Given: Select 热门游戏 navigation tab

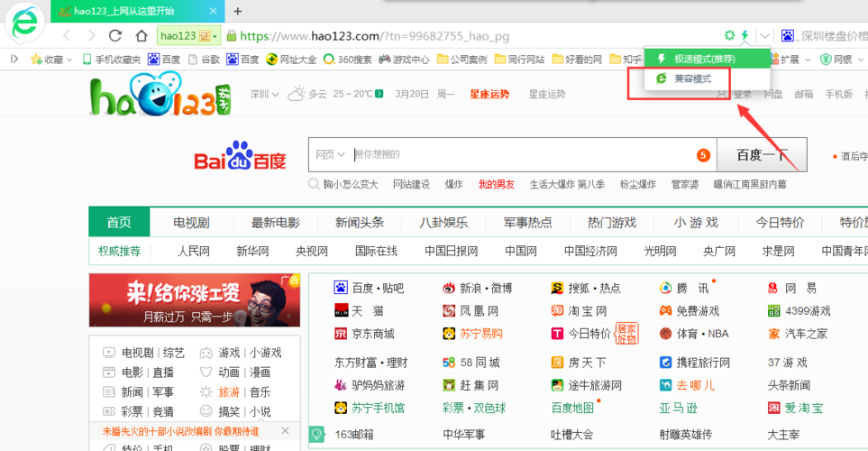Looking at the screenshot, I should tap(612, 223).
